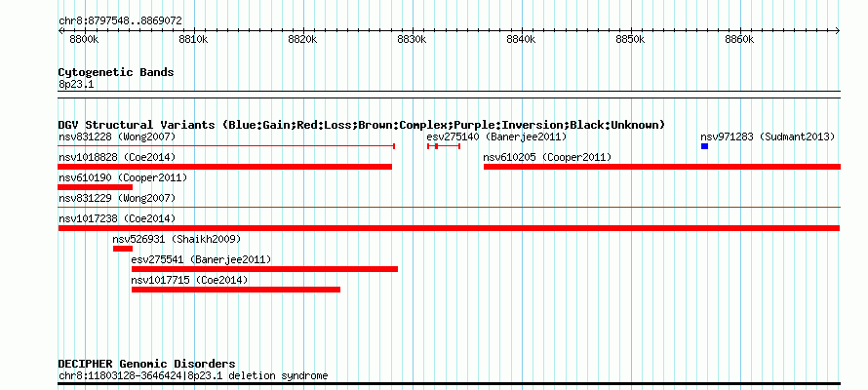This screenshot has width=868, height=390.
Task: Select the nsv526931 (Shaikh2009) label
Action: point(178,239)
